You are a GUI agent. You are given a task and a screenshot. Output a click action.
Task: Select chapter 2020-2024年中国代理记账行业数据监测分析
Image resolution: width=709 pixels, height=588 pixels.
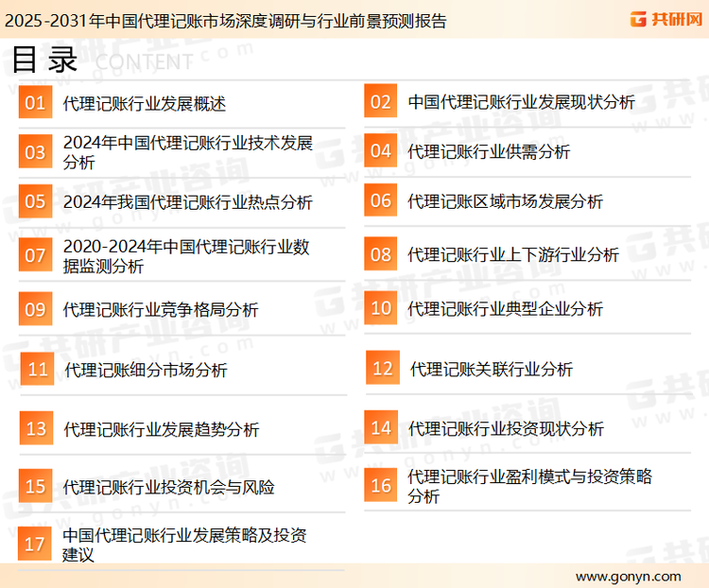pyautogui.click(x=186, y=256)
